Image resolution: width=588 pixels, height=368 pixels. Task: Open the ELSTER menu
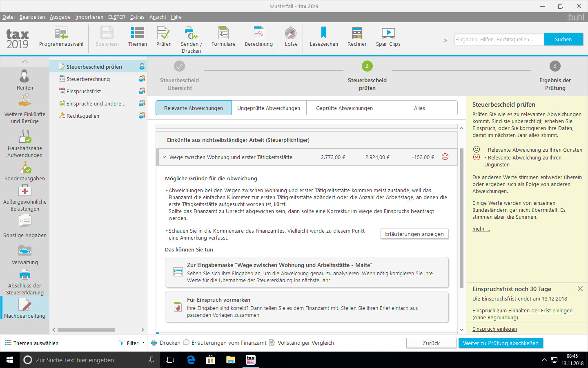click(x=117, y=17)
